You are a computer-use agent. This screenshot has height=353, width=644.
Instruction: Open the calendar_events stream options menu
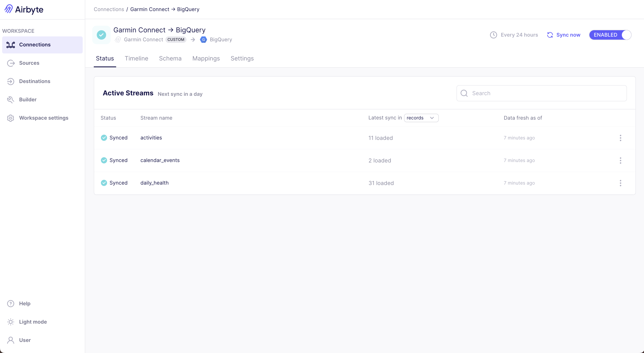pos(621,160)
